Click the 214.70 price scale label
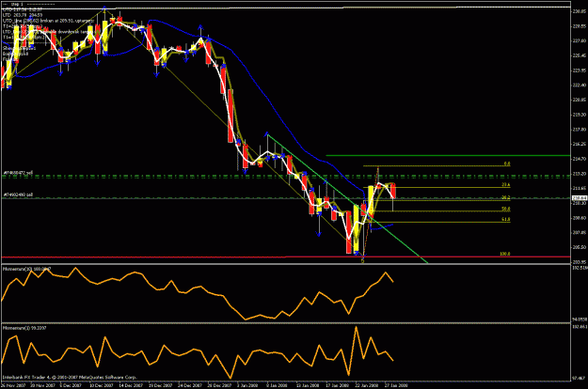Screen dimensions: 588x389 (x=580, y=159)
